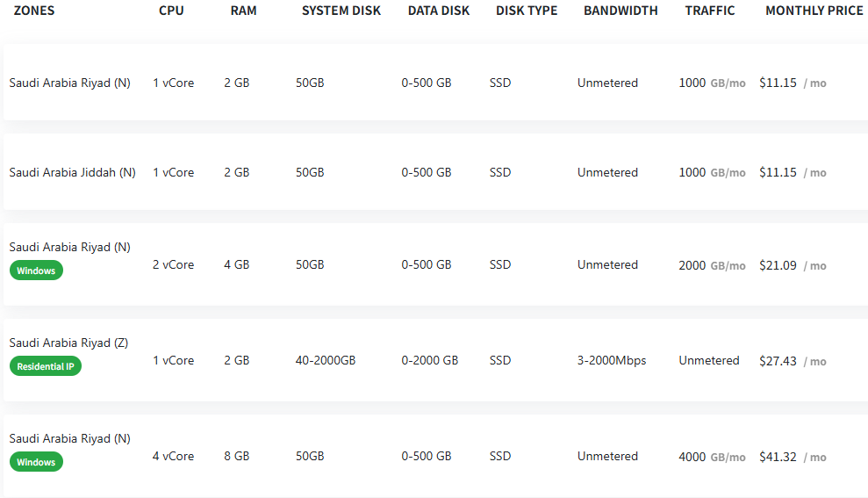This screenshot has width=868, height=498.
Task: Click the MONTHLY PRICE column header
Action: pos(814,11)
